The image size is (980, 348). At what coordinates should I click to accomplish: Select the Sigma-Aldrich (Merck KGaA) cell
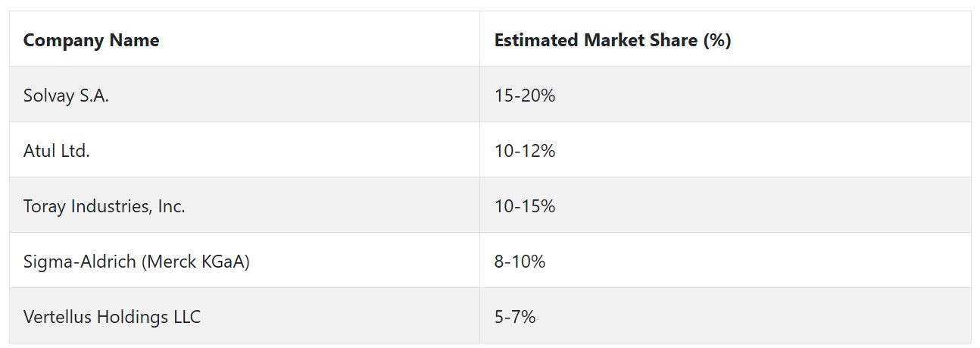pyautogui.click(x=245, y=261)
